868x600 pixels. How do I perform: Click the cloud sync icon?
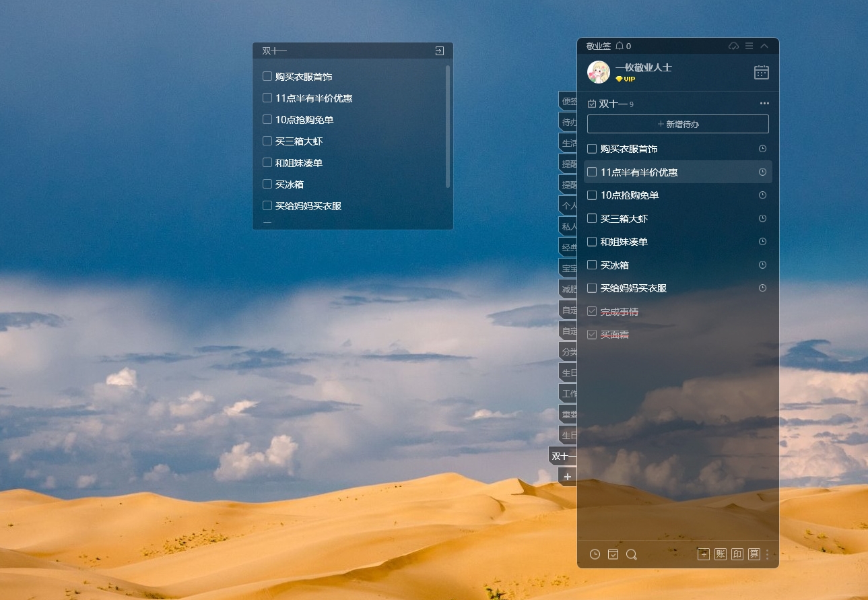[734, 46]
